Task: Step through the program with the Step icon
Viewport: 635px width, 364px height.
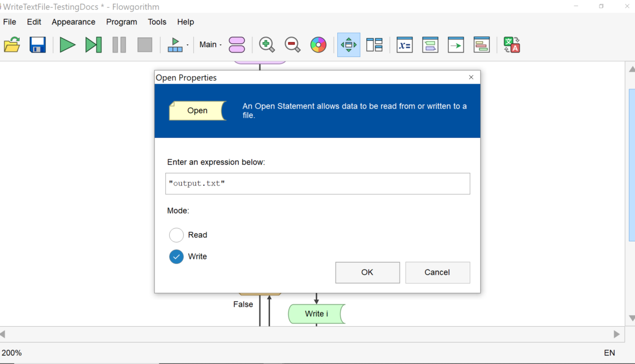Action: tap(93, 44)
